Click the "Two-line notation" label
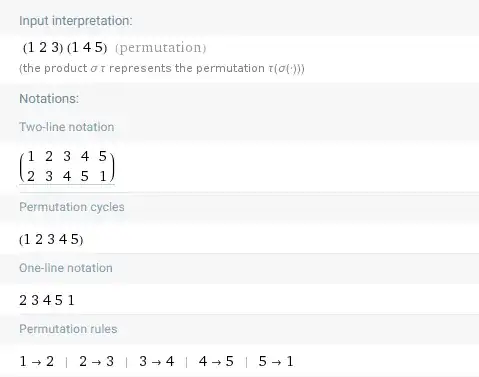479x377 pixels. click(x=67, y=127)
